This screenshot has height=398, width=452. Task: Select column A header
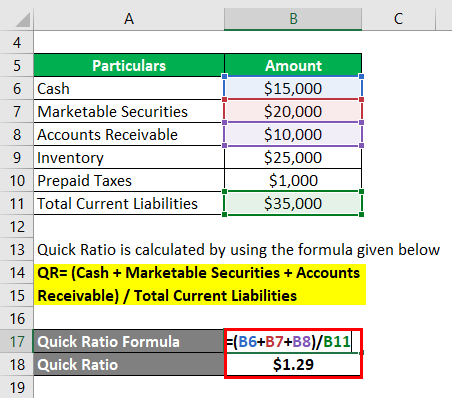click(129, 19)
